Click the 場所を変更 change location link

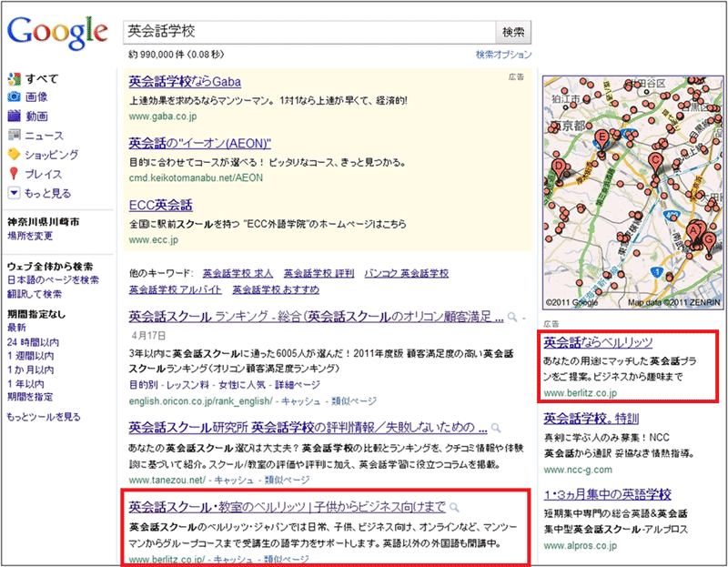[x=29, y=237]
